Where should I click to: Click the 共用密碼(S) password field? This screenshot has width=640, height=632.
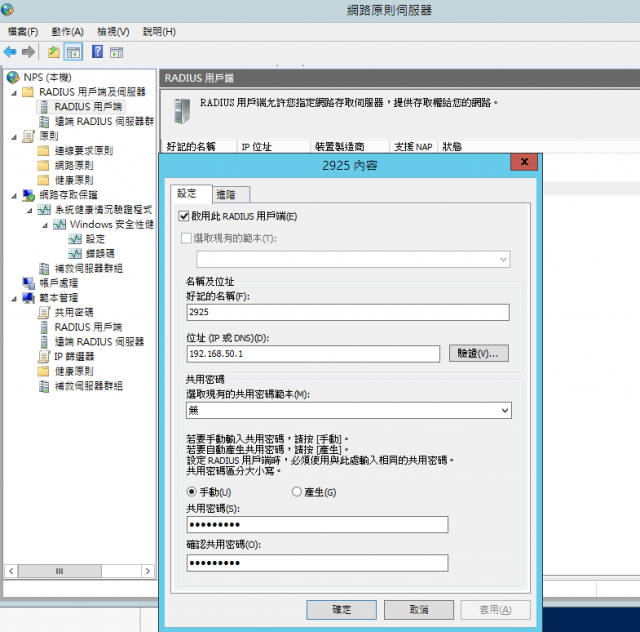click(317, 525)
